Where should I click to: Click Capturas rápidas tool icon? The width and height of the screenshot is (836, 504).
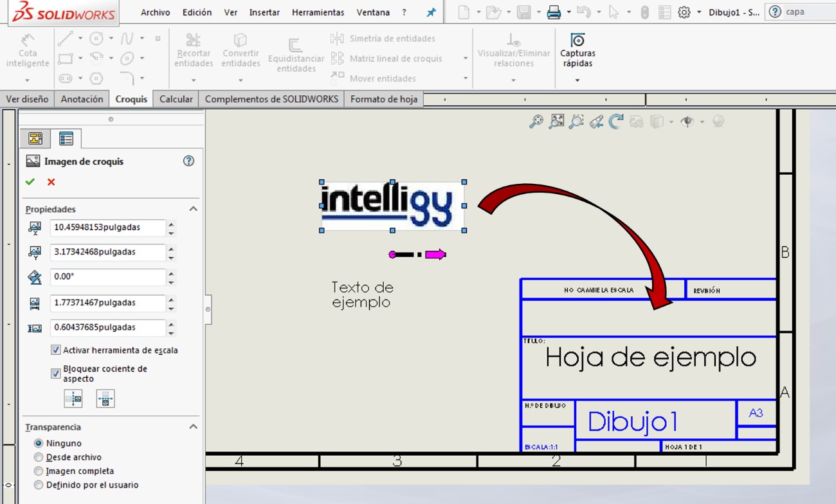pos(577,40)
